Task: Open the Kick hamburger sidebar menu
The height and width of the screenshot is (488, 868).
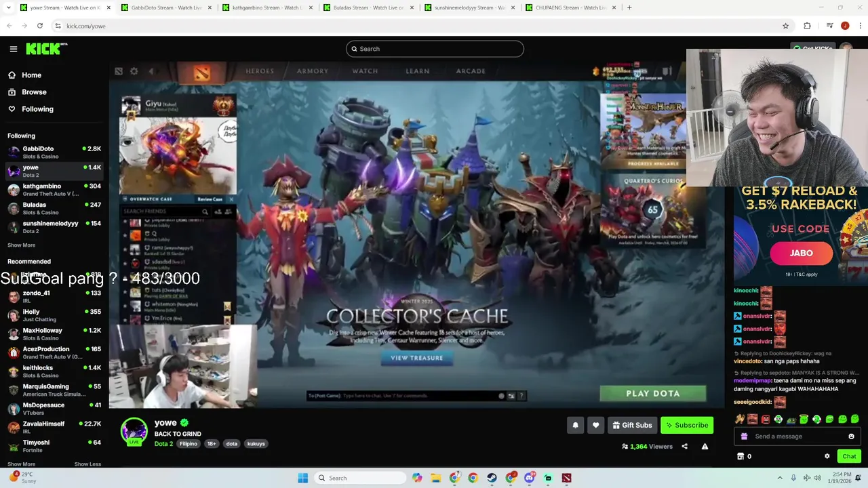Action: (13, 49)
